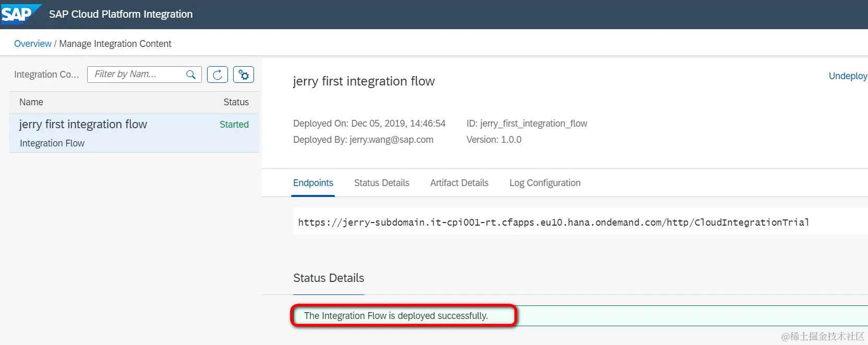Focus the Filter by Name field

pyautogui.click(x=137, y=75)
